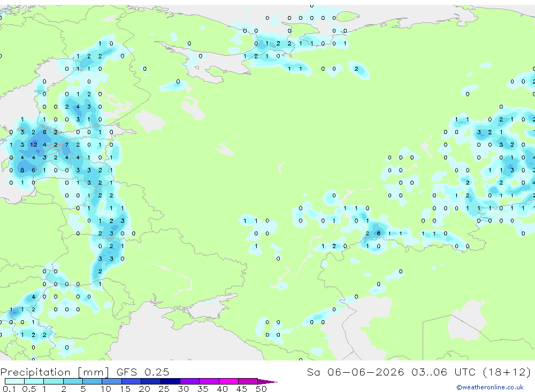Click the 0.5–1 mm legend color box
The image size is (535, 392).
pyautogui.click(x=34, y=381)
